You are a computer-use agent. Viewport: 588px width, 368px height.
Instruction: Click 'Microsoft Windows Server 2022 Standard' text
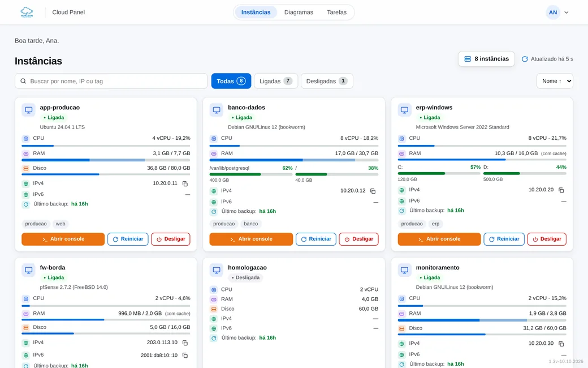pos(462,127)
